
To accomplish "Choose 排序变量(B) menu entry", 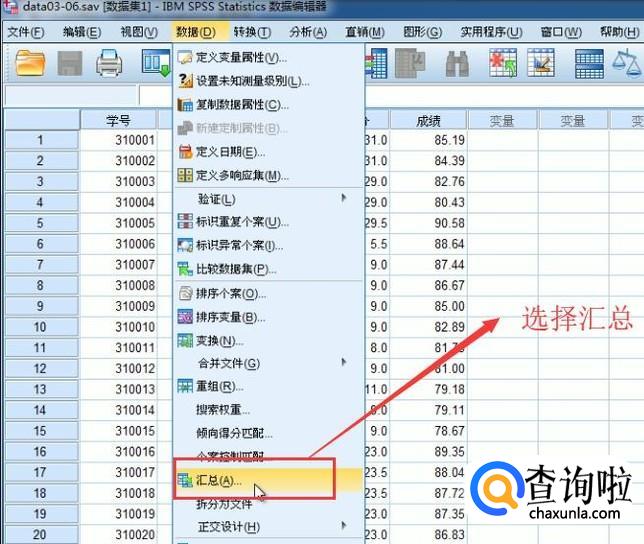I will (269, 317).
